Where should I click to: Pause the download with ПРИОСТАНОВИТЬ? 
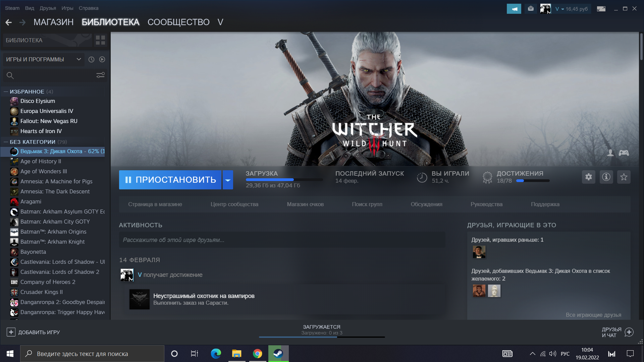click(170, 180)
